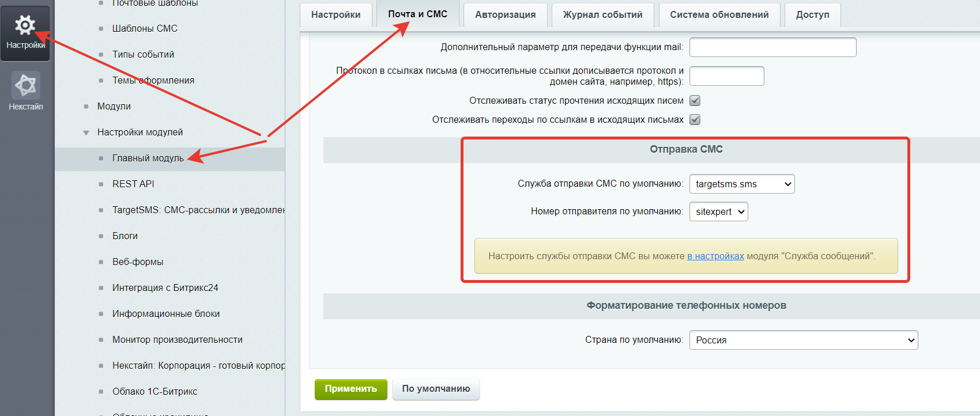Open Интеграция с Битрикс24 settings

coord(165,288)
